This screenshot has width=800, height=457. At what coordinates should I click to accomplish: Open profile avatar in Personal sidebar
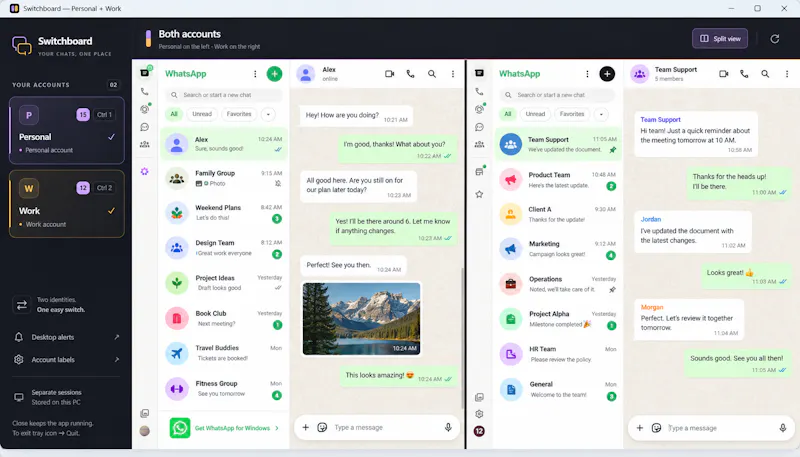[145, 431]
